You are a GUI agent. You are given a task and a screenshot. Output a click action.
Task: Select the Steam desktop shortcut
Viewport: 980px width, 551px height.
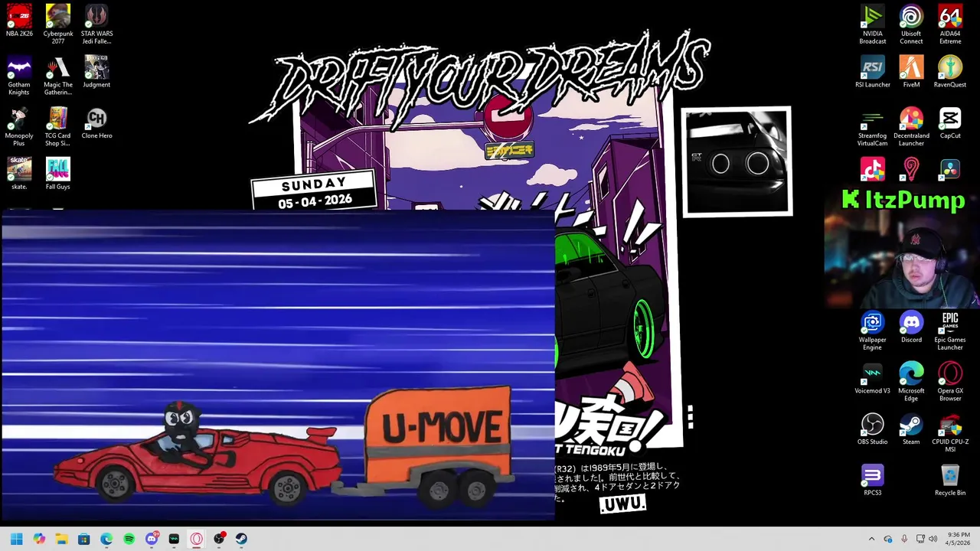click(911, 429)
